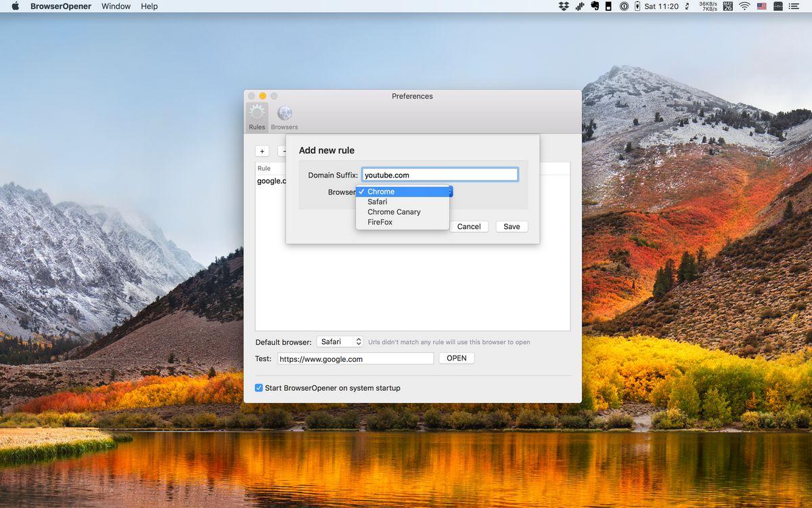
Task: Click the Wi-Fi status icon
Action: click(744, 6)
